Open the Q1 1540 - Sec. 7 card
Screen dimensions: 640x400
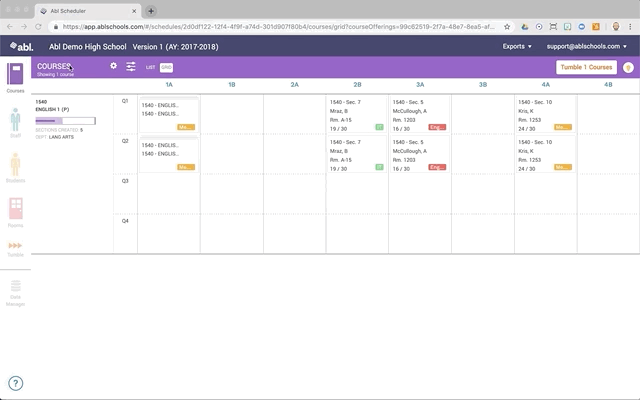pos(357,115)
